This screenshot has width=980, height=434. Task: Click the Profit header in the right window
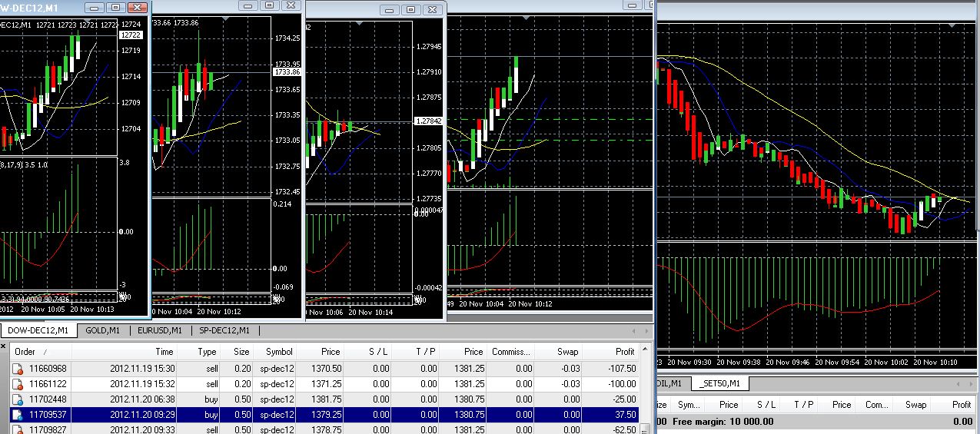click(x=952, y=405)
